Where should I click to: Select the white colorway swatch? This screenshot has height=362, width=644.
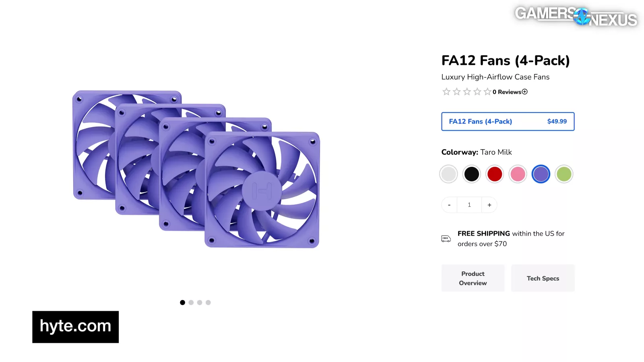[x=448, y=174]
